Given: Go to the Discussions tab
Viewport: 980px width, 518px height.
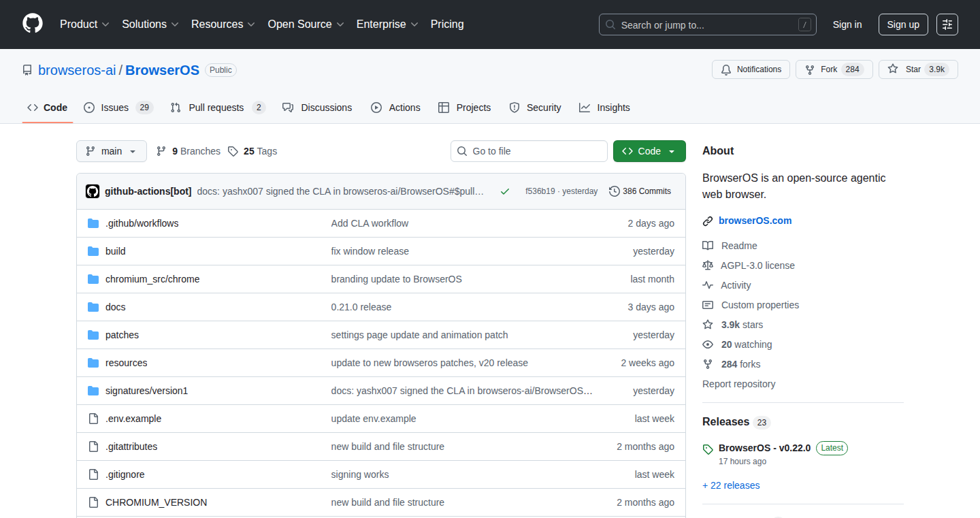Looking at the screenshot, I should 317,108.
